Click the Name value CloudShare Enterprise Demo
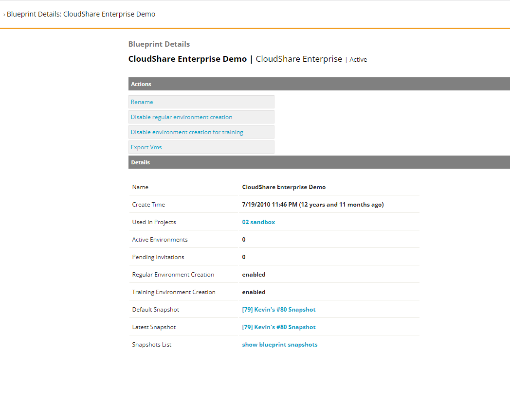This screenshot has height=420, width=510. [284, 187]
